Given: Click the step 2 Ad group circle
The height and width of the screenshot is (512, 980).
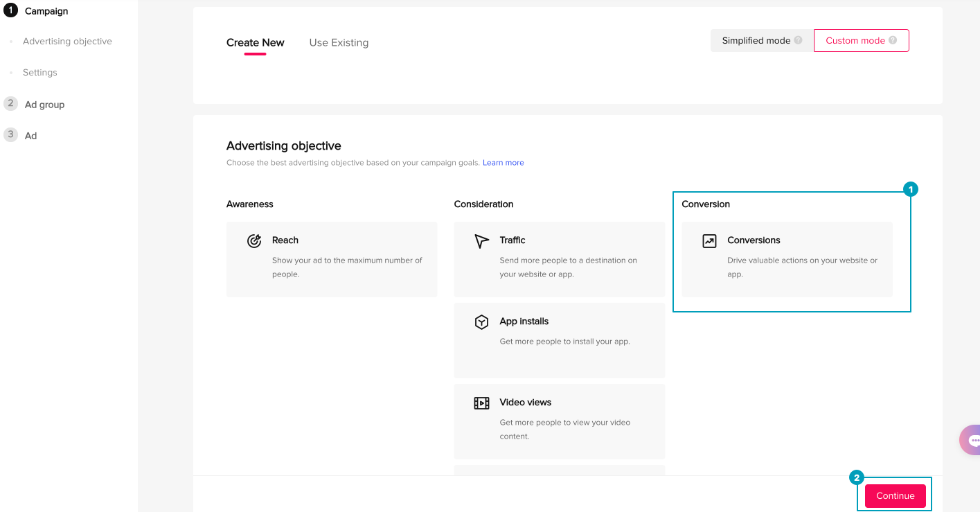Looking at the screenshot, I should [x=10, y=103].
